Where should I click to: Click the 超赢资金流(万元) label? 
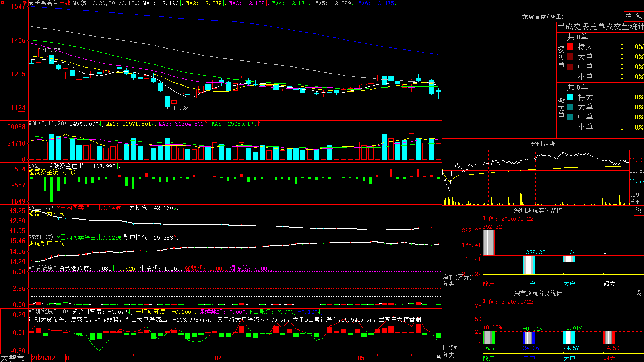(x=52, y=172)
